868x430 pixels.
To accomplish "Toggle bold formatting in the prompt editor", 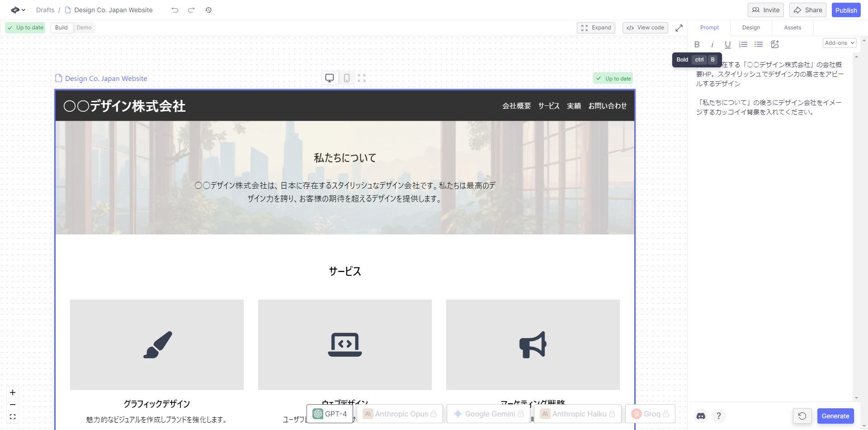I will coord(697,44).
